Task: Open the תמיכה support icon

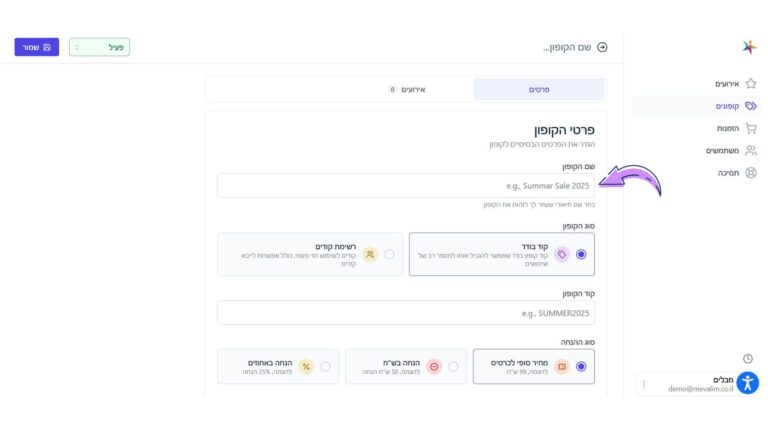Action: click(x=751, y=172)
